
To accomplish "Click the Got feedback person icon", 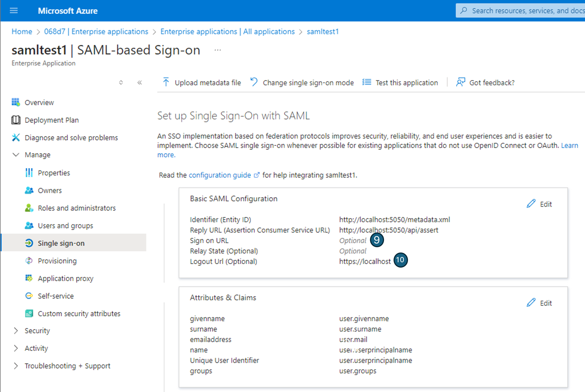I will point(461,82).
